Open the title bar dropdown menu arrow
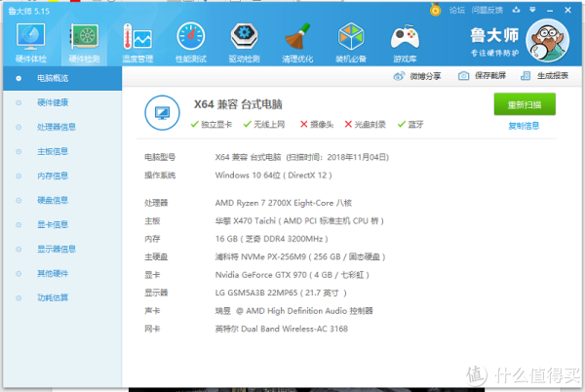The height and width of the screenshot is (392, 585). [532, 10]
